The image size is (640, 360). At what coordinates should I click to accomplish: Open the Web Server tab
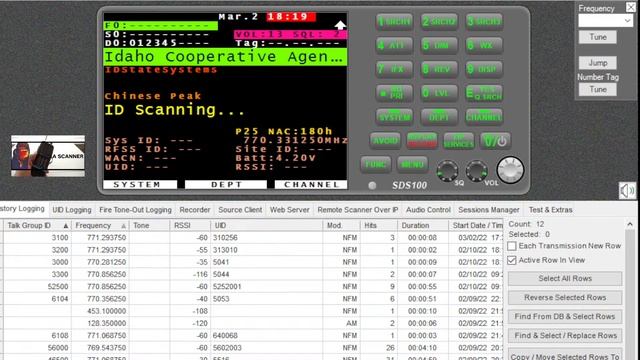point(289,210)
